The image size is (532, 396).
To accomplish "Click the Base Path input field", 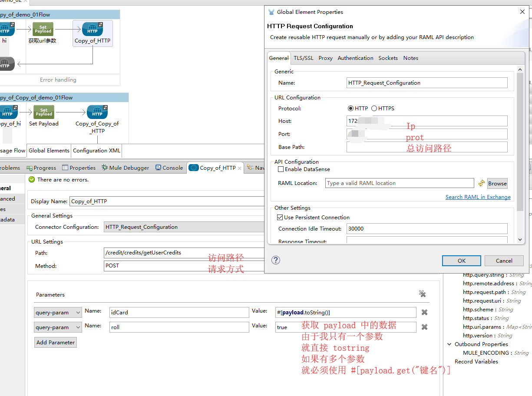I will 427,147.
